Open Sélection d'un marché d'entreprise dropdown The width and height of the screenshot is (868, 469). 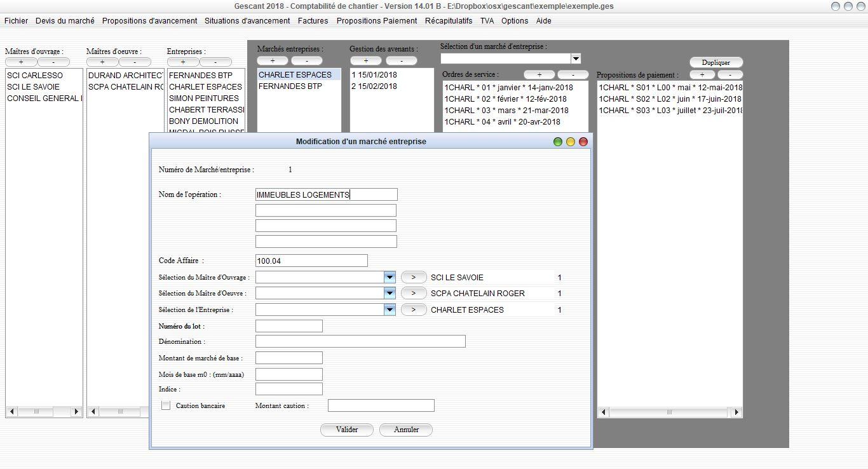click(x=575, y=58)
